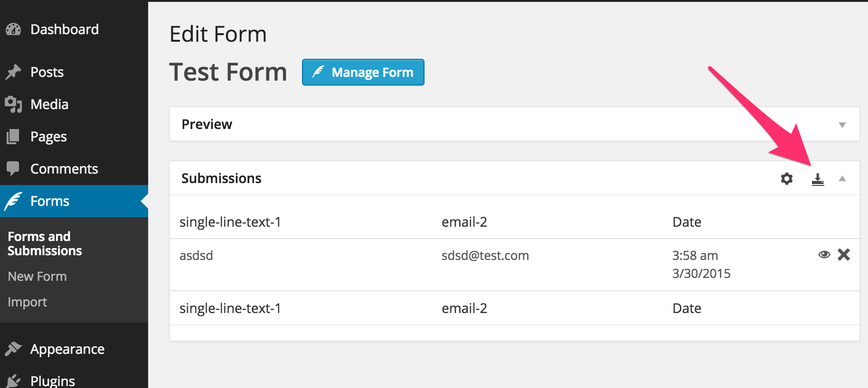Click the New Form link
The image size is (868, 388).
(37, 277)
